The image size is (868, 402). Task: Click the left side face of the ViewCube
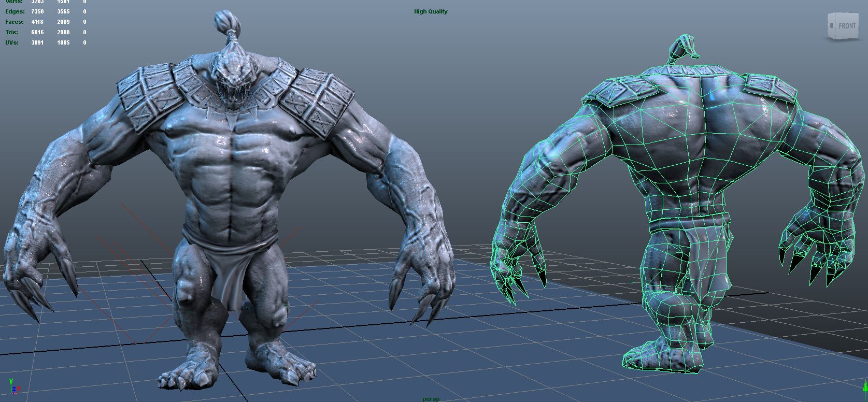tap(831, 26)
